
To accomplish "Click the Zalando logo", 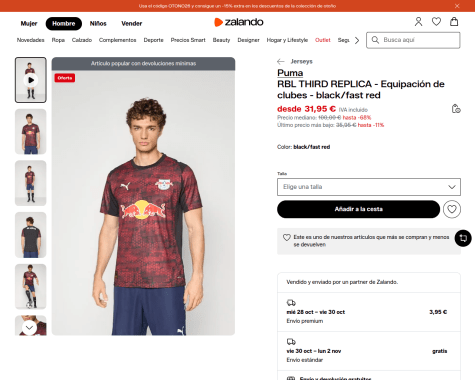I will click(239, 22).
